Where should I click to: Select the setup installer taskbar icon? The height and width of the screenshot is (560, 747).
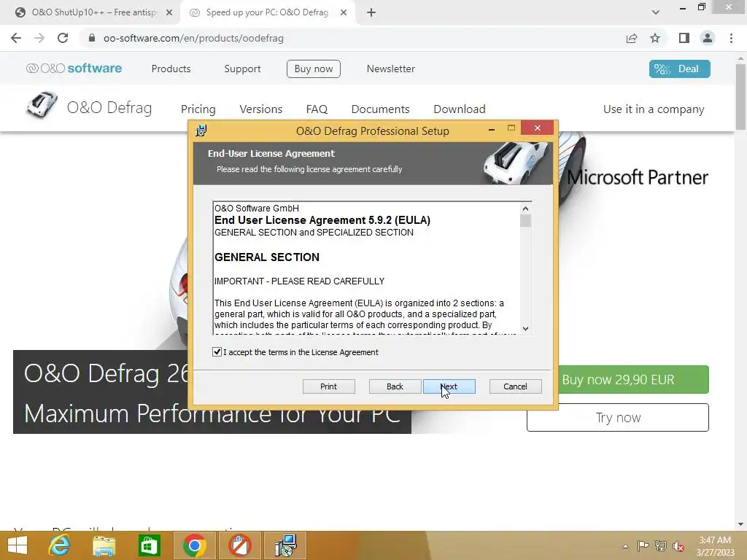pos(285,545)
